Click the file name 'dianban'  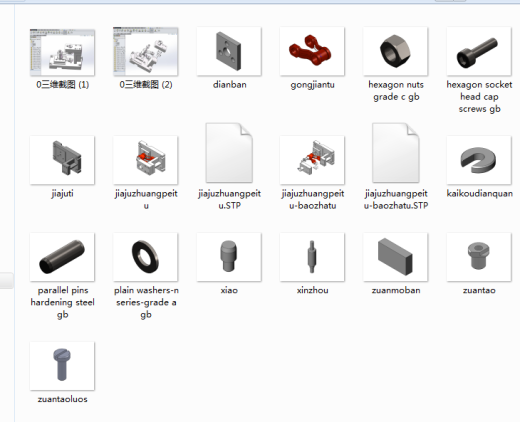(229, 85)
